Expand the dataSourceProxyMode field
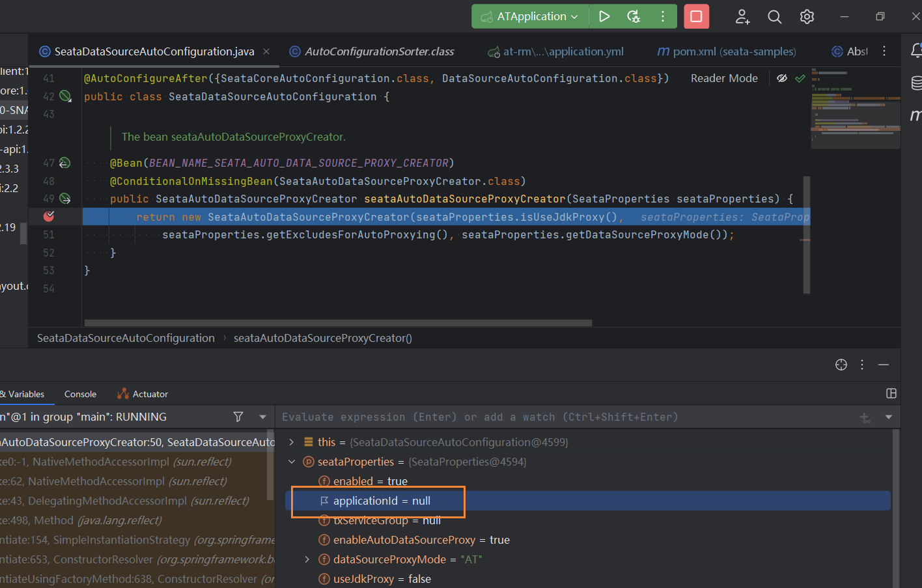 [307, 559]
